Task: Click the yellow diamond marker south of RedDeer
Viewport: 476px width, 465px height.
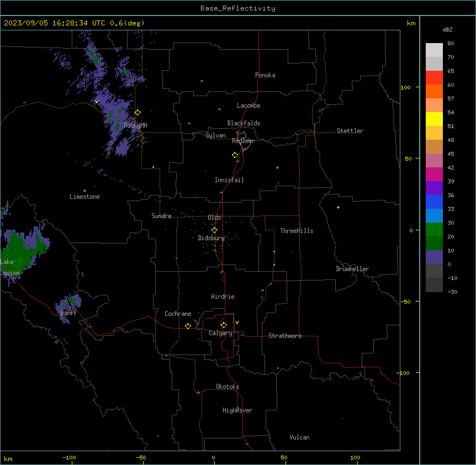Action: pyautogui.click(x=235, y=155)
